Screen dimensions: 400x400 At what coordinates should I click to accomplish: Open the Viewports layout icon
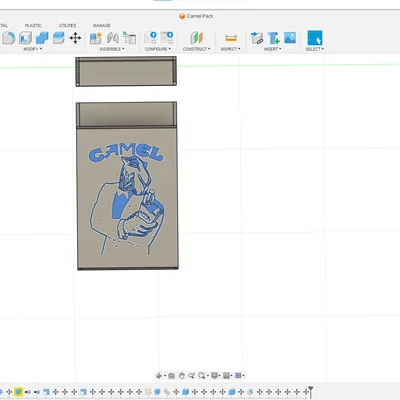pyautogui.click(x=238, y=376)
